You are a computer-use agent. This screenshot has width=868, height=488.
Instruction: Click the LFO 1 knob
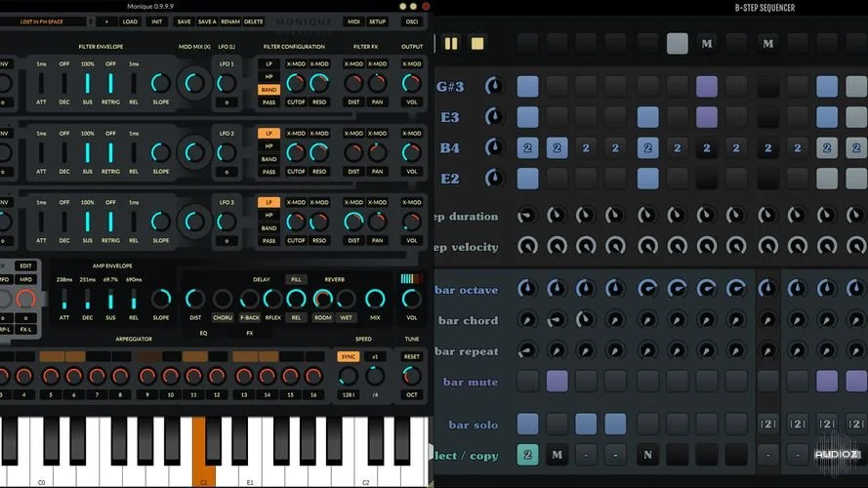226,83
